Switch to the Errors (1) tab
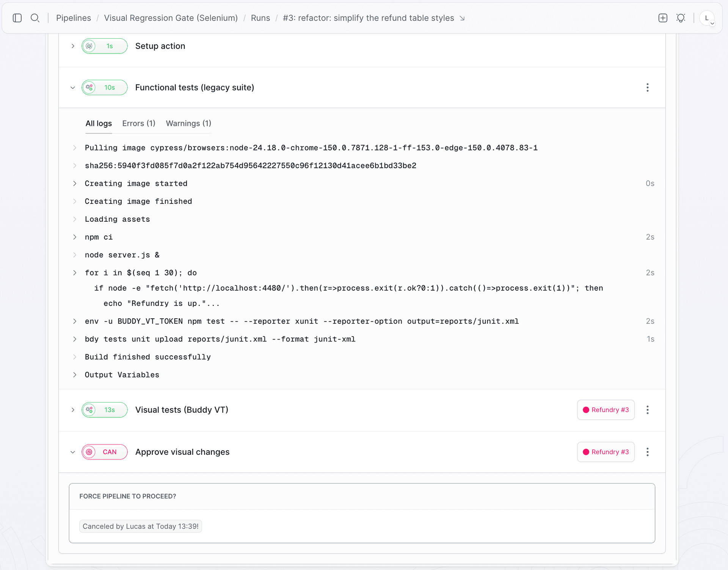The width and height of the screenshot is (728, 570). (139, 123)
